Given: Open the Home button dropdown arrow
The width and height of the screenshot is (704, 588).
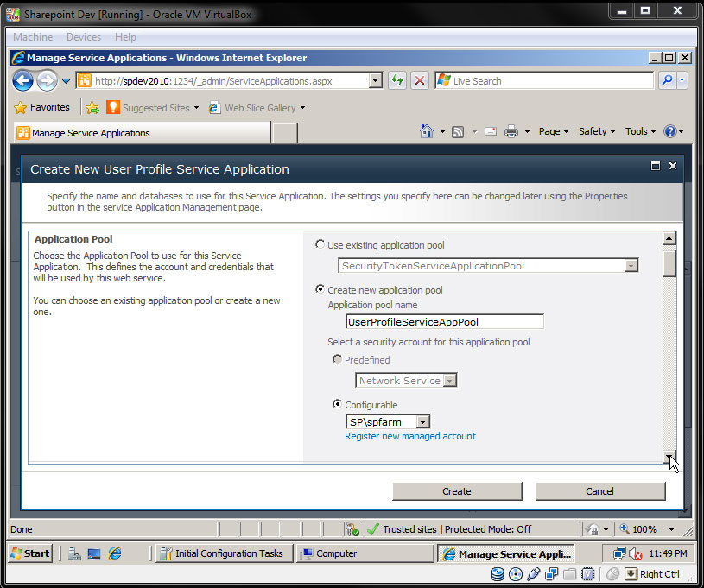Looking at the screenshot, I should coord(442,132).
